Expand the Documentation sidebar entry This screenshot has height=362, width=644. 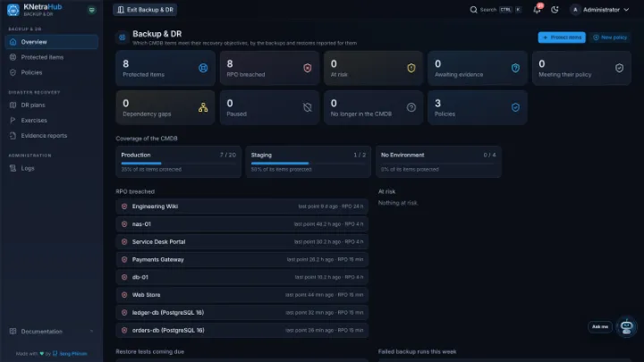(52, 332)
